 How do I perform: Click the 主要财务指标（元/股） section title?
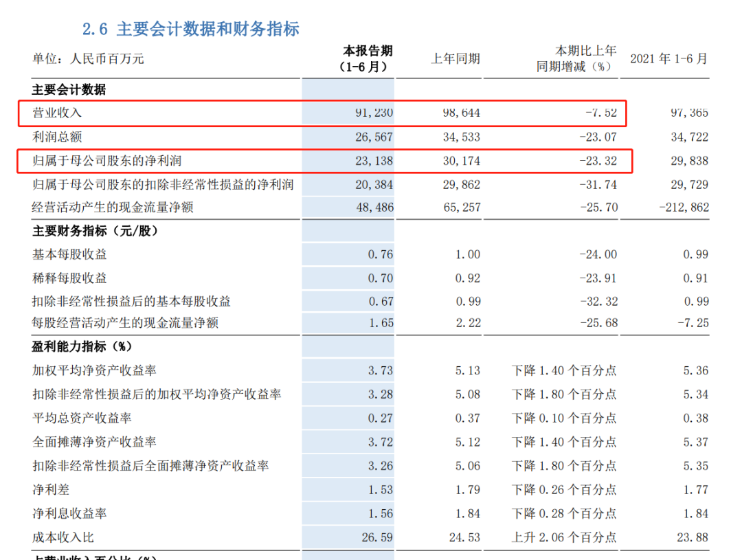95,231
